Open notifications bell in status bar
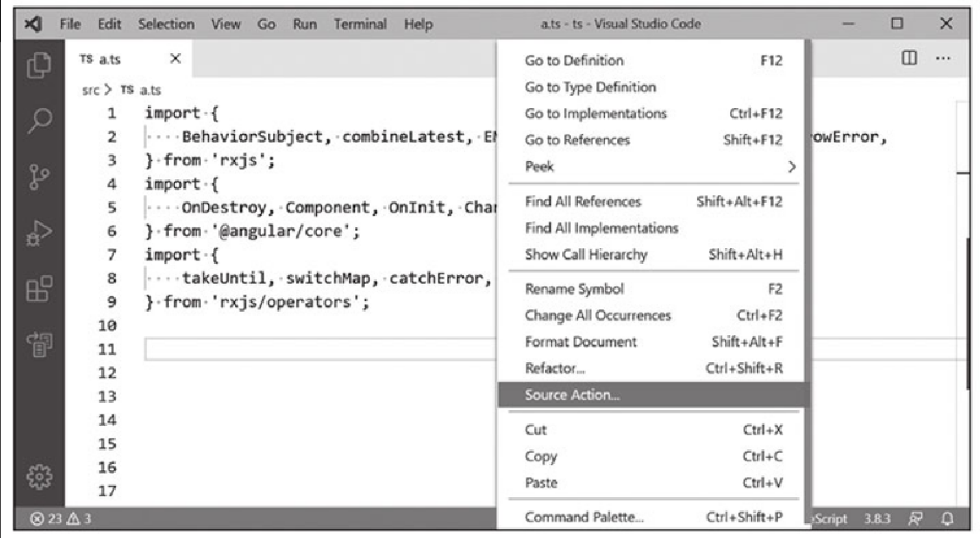This screenshot has width=980, height=538. point(948,518)
